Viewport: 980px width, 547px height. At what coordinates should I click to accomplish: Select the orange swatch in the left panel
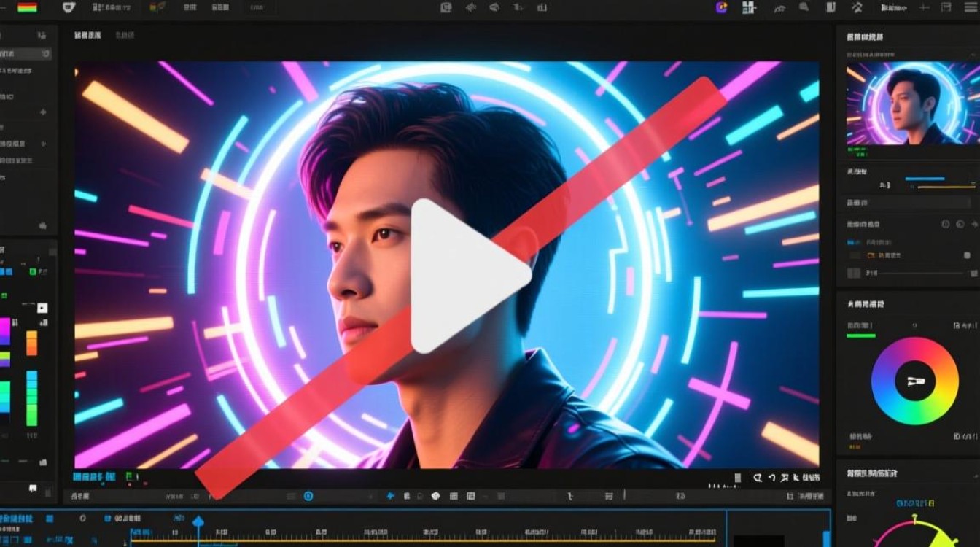[x=31, y=343]
